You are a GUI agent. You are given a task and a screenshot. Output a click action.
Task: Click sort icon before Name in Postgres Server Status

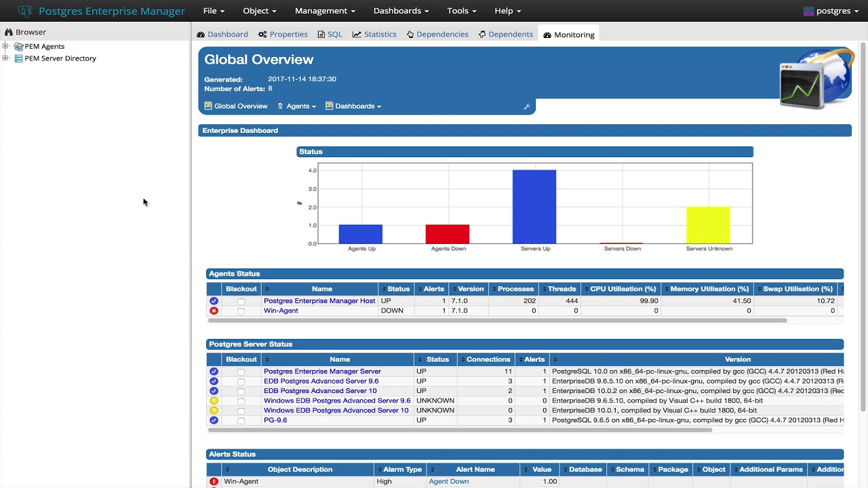(x=267, y=360)
